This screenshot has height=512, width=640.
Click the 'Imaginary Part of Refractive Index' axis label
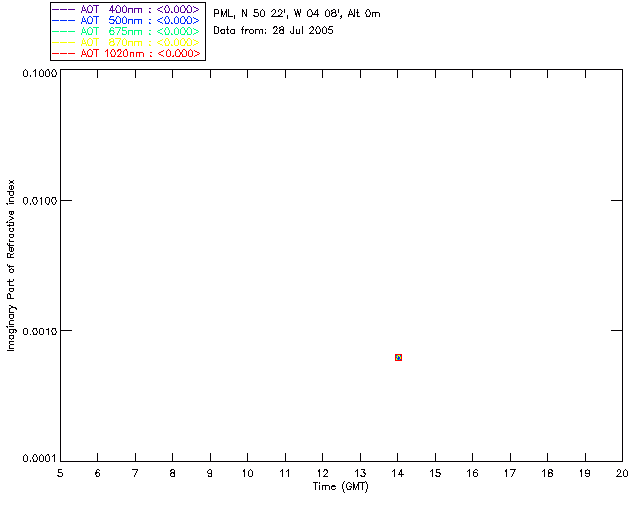pyautogui.click(x=11, y=265)
